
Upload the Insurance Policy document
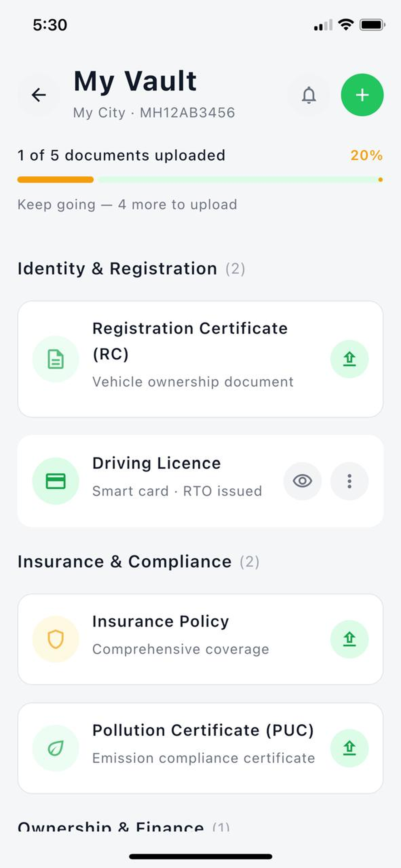(x=349, y=639)
